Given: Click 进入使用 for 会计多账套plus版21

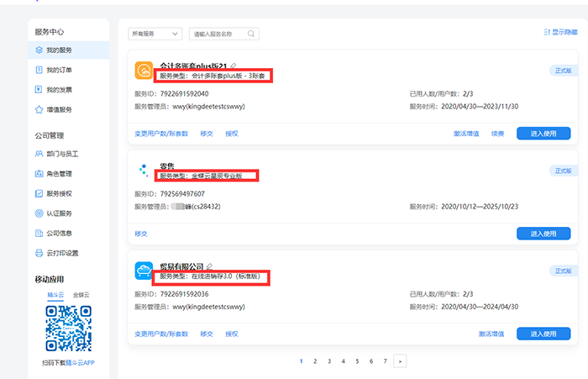Looking at the screenshot, I should coord(543,134).
